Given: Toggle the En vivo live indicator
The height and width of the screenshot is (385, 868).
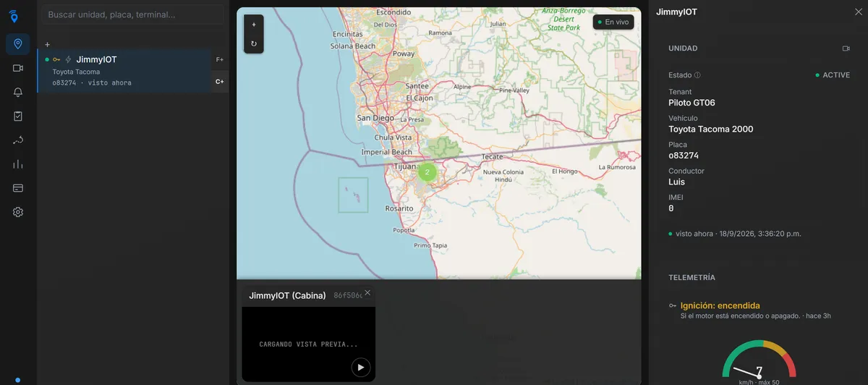Looking at the screenshot, I should pos(613,22).
